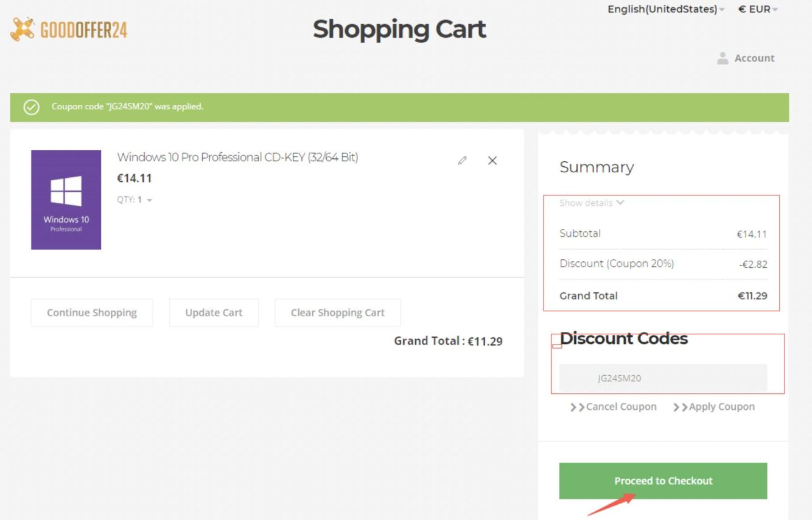Image resolution: width=812 pixels, height=520 pixels.
Task: Click the Account person icon
Action: pos(723,58)
